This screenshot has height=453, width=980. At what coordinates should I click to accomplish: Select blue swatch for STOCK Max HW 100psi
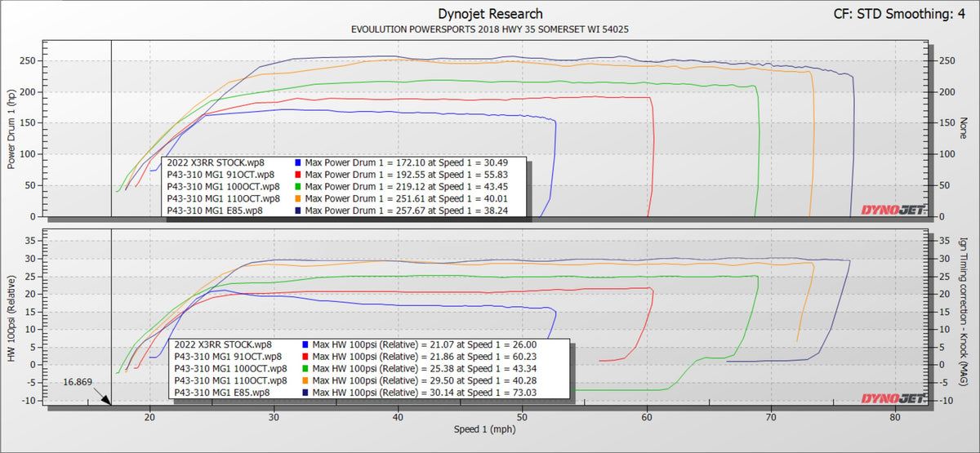pos(306,344)
